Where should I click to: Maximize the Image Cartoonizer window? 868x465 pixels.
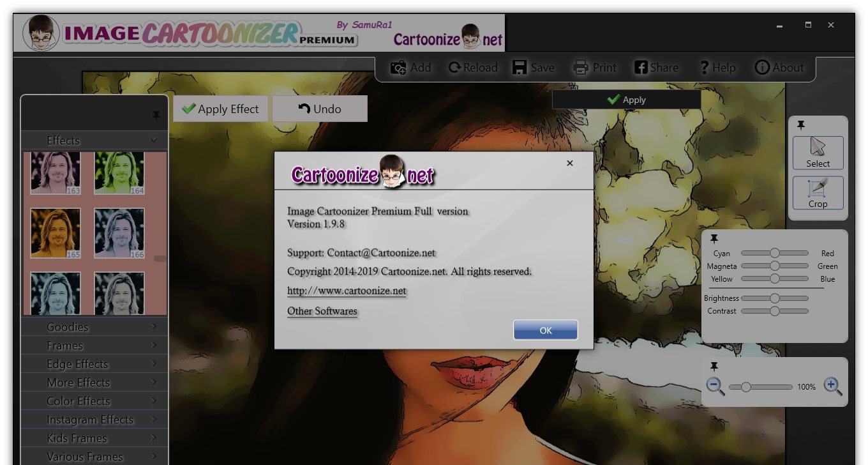pyautogui.click(x=808, y=25)
